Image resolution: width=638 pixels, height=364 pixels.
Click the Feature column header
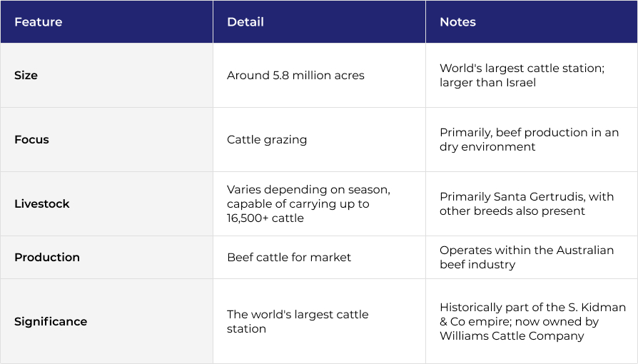click(x=38, y=22)
